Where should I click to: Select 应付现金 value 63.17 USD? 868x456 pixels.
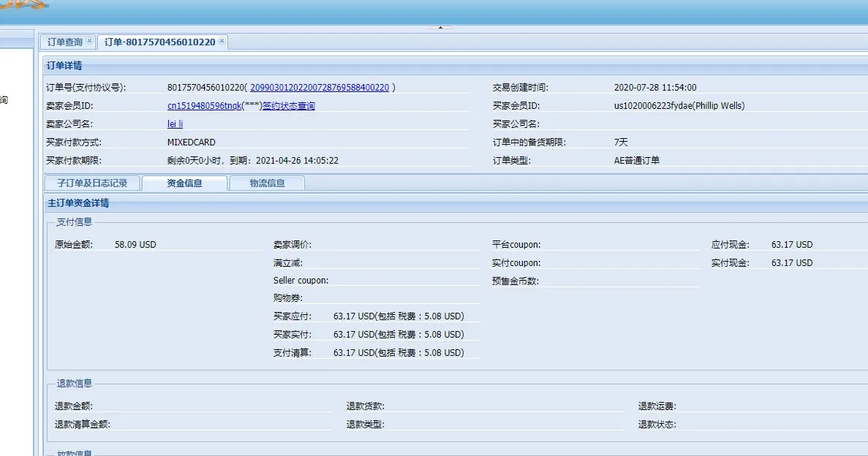point(792,245)
